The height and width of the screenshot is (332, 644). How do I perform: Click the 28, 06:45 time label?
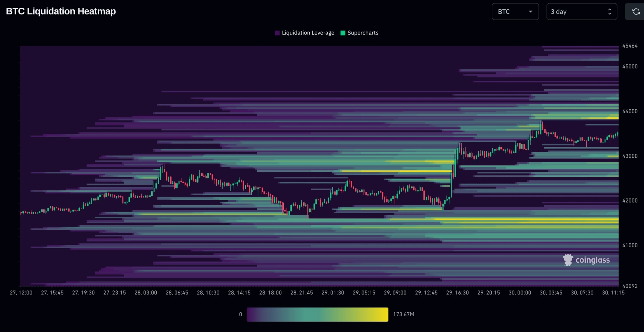click(x=177, y=293)
